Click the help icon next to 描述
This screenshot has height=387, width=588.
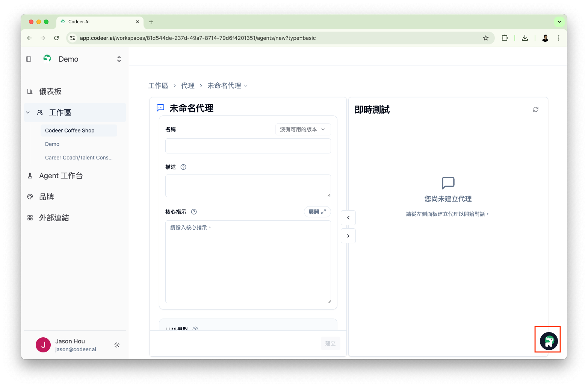(183, 167)
